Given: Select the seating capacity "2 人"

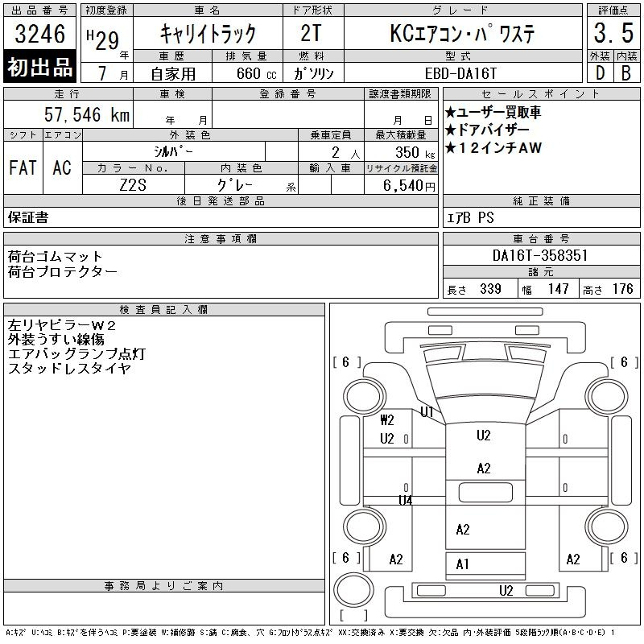Looking at the screenshot, I should (x=346, y=153).
